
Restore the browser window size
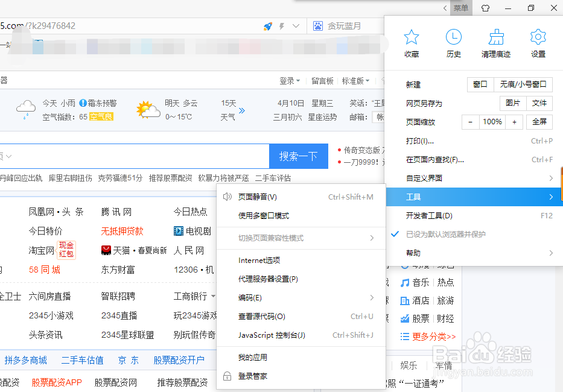(x=530, y=8)
